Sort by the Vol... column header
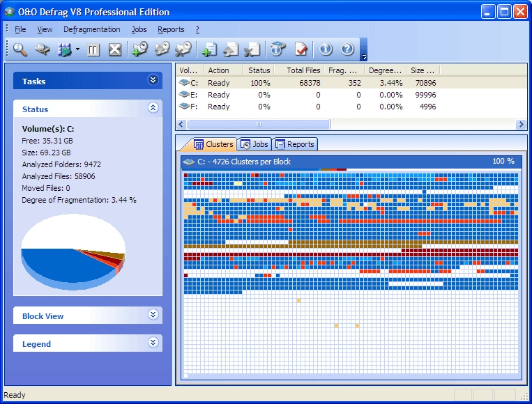The height and width of the screenshot is (404, 532). click(190, 70)
